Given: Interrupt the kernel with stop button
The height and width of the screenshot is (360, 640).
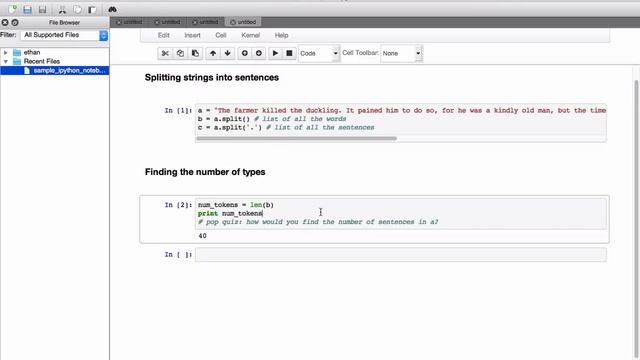Looking at the screenshot, I should [x=289, y=53].
